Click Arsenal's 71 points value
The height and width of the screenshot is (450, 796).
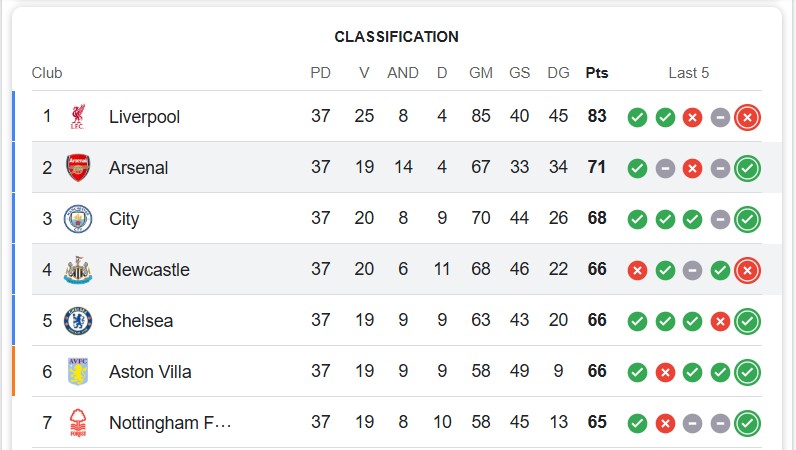(596, 167)
